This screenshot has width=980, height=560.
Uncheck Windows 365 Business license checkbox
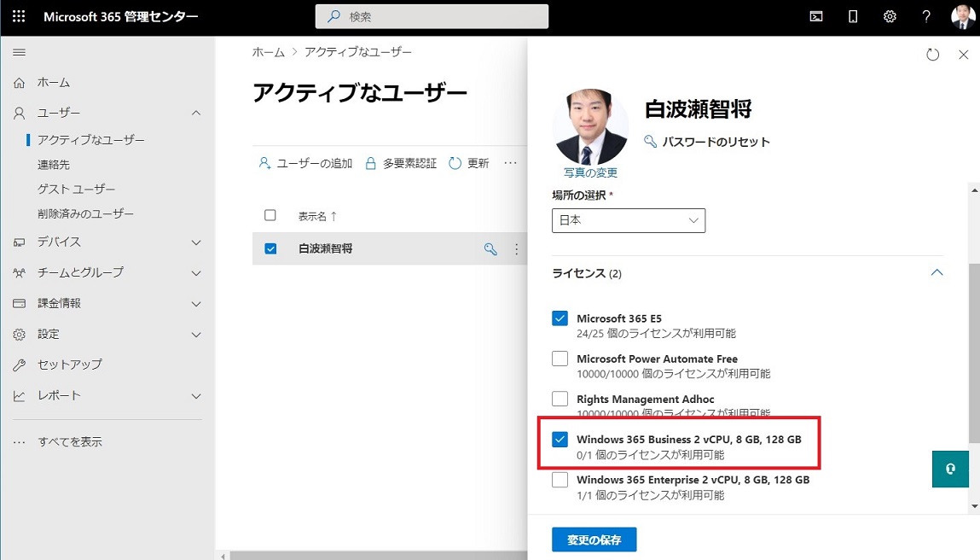560,440
